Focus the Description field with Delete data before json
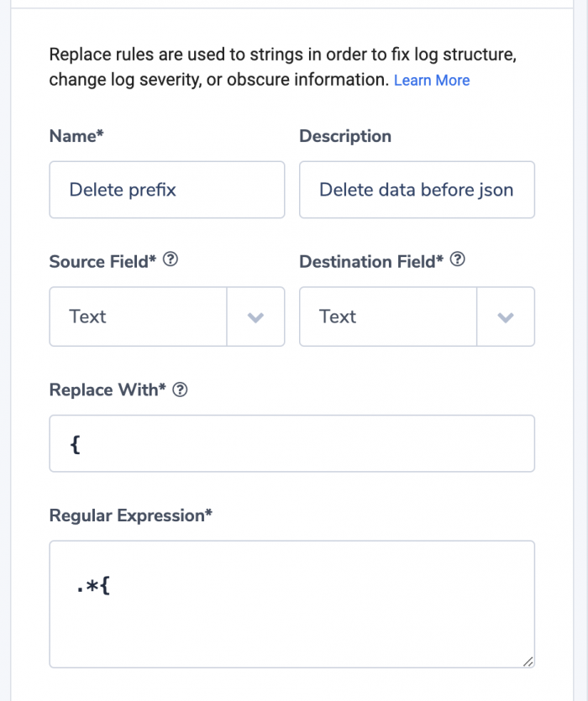This screenshot has width=588, height=701. pos(417,190)
